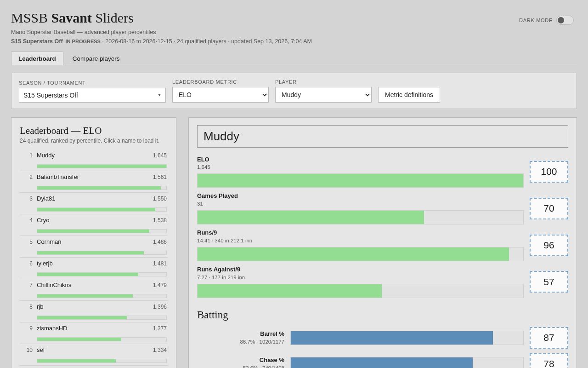Load ChillinChikns from the leaderboard
Image resolution: width=588 pixels, height=368 pixels.
point(54,285)
